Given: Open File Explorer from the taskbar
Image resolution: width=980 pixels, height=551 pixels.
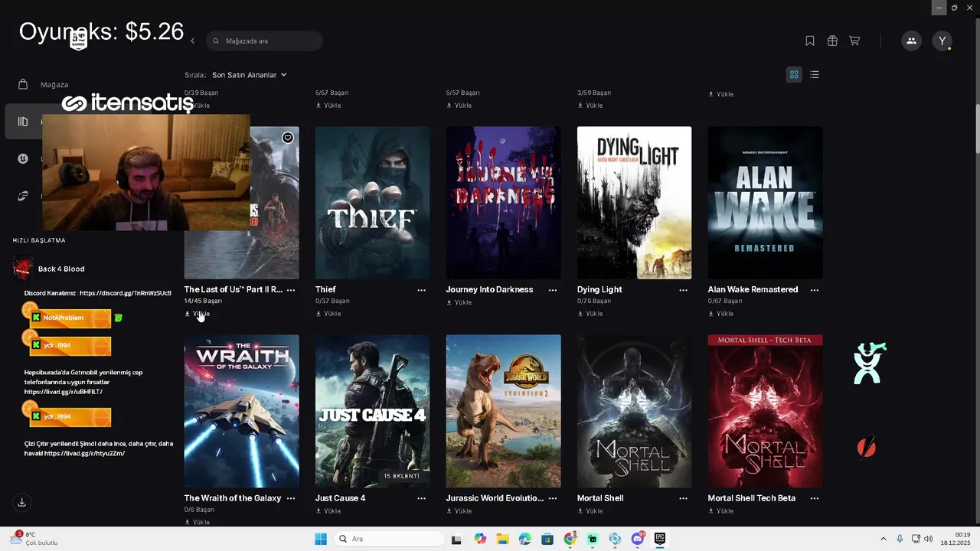Looking at the screenshot, I should [502, 539].
